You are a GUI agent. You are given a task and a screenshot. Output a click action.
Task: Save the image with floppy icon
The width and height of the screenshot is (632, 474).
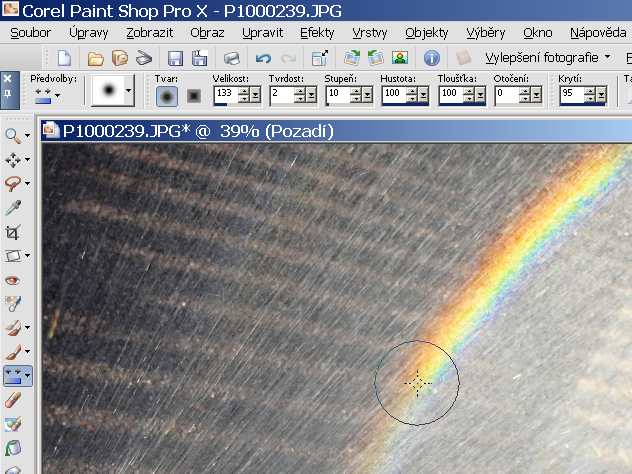(x=175, y=58)
